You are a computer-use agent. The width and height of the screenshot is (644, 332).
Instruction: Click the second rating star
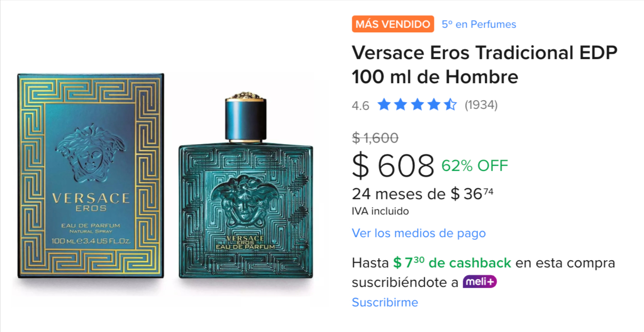click(401, 105)
